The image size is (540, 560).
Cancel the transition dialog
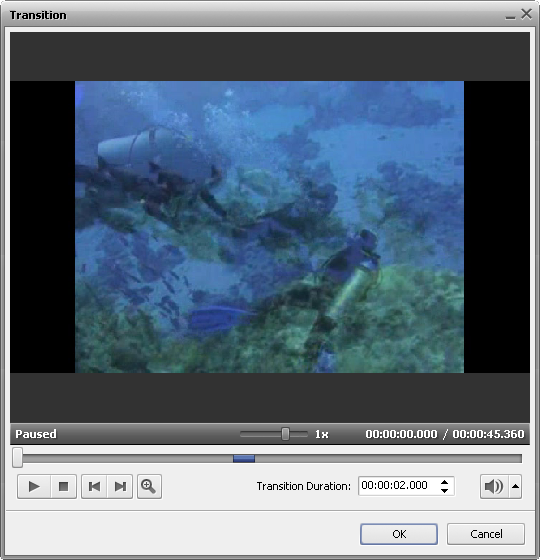pyautogui.click(x=486, y=534)
